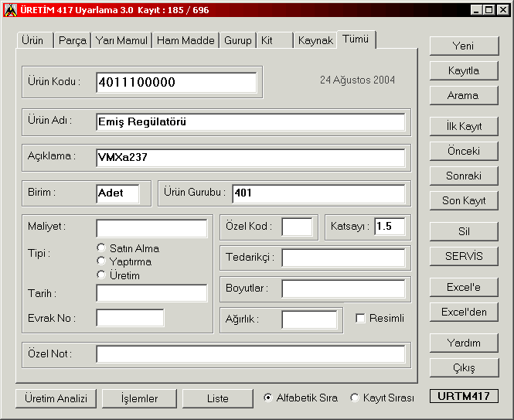Exit using the Çıkış button
The height and width of the screenshot is (420, 514).
[x=464, y=368]
